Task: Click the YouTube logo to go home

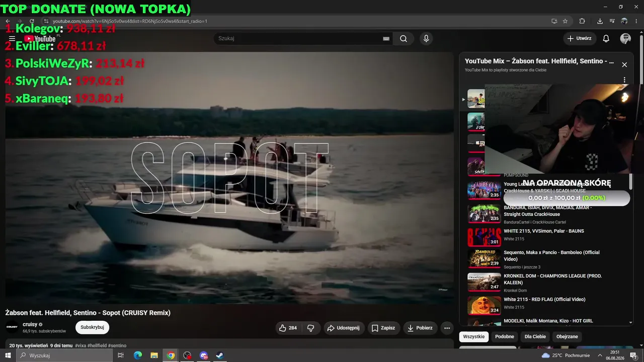Action: coord(40,39)
